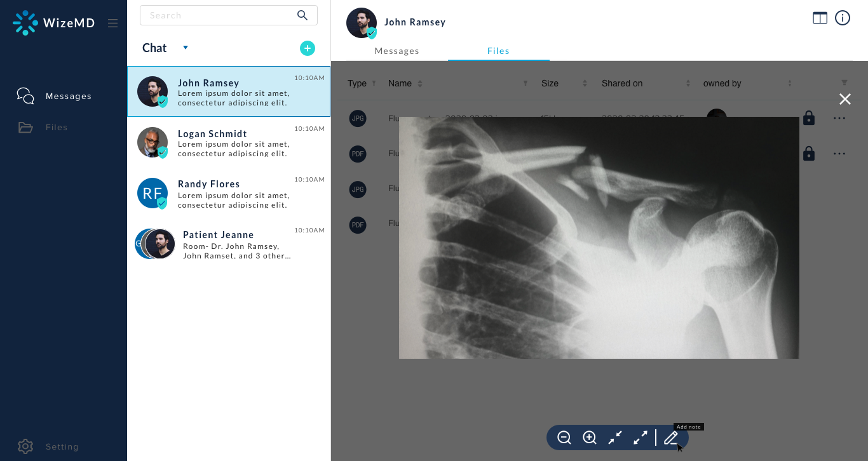The height and width of the screenshot is (461, 868).
Task: Close the X-ray image preview
Action: 844,99
